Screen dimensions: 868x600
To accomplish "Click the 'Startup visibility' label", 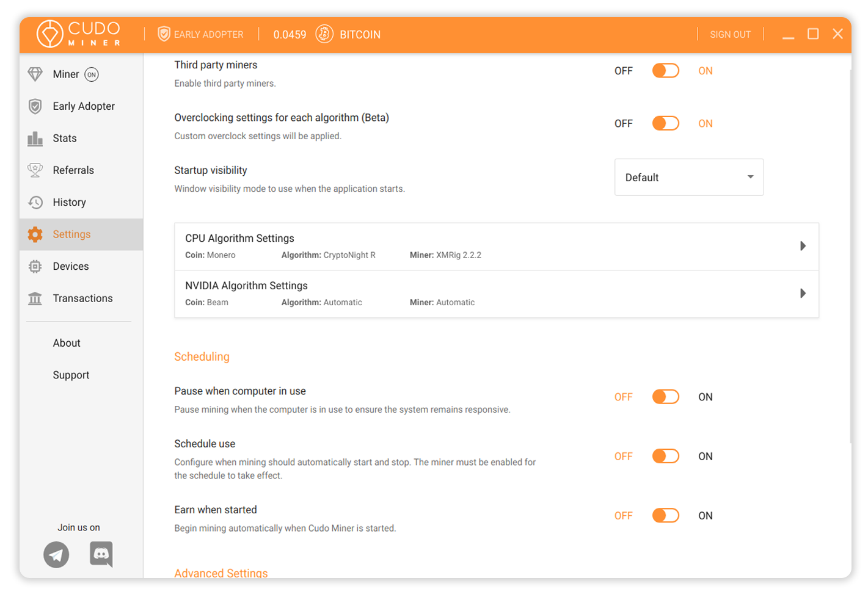I will [211, 170].
